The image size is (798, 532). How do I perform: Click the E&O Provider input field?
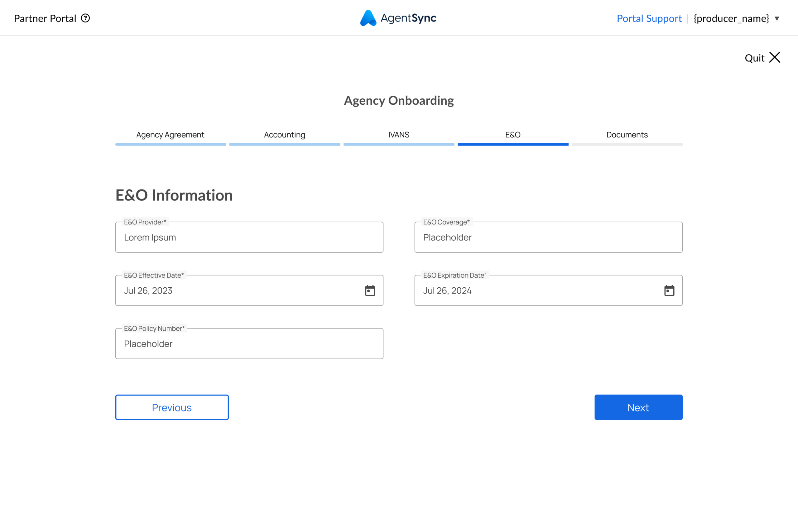pyautogui.click(x=249, y=237)
